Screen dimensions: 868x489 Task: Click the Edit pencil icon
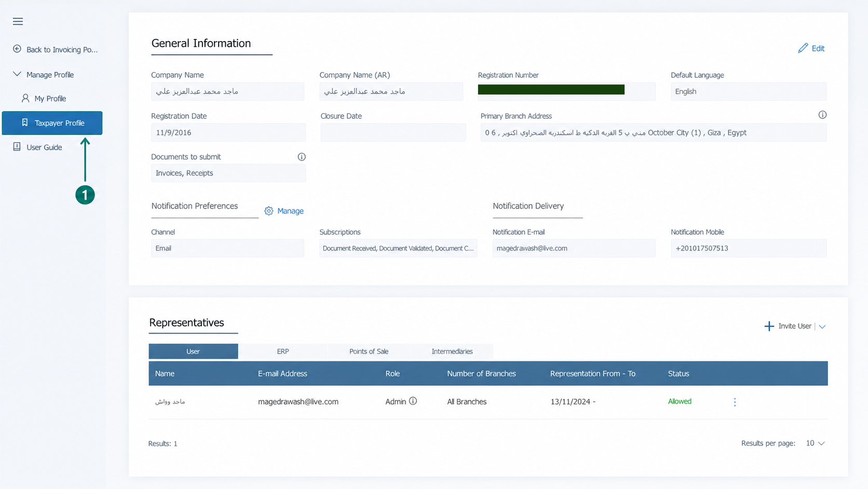pos(803,48)
